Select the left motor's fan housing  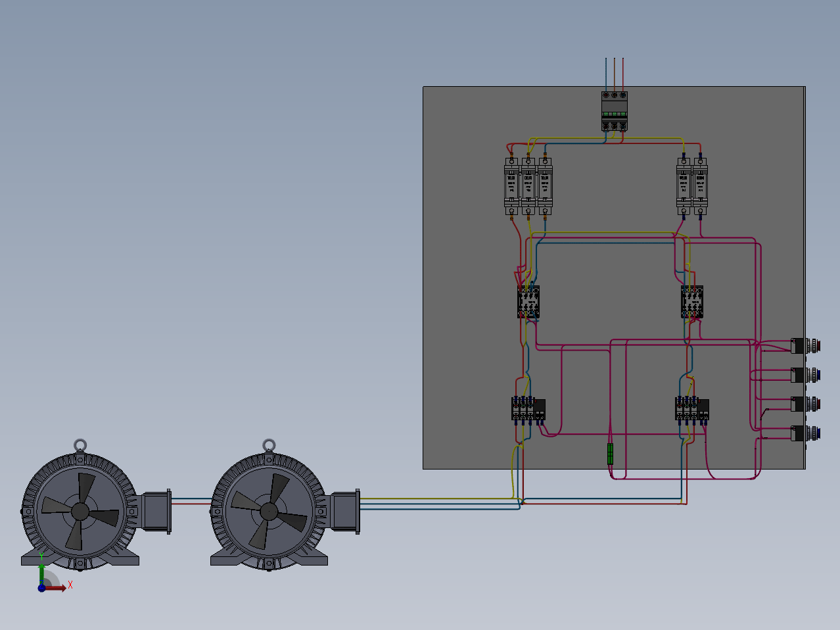[80, 511]
